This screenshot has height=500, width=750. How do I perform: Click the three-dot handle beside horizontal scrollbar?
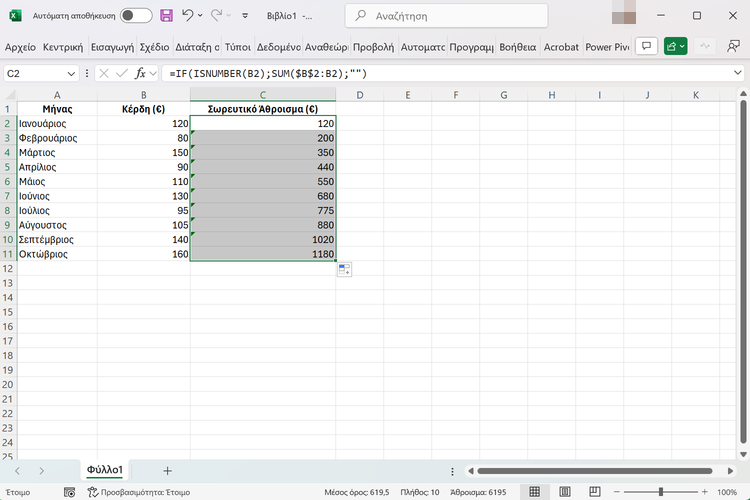(x=452, y=471)
